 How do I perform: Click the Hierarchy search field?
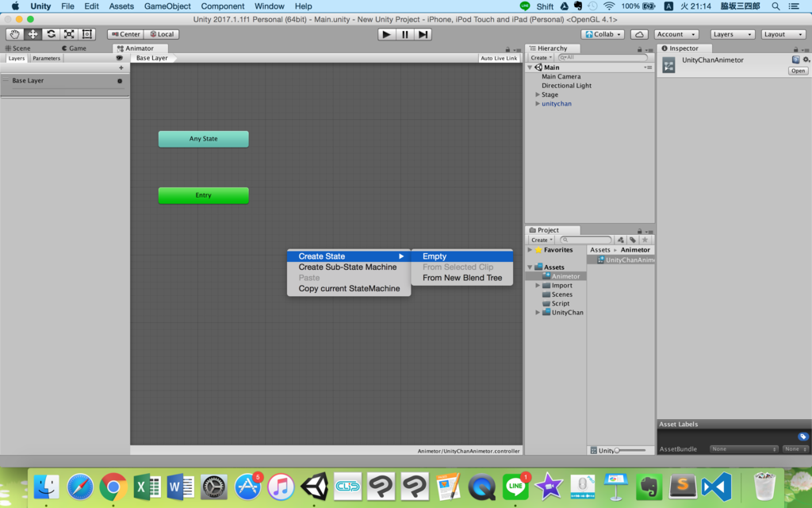pos(603,57)
